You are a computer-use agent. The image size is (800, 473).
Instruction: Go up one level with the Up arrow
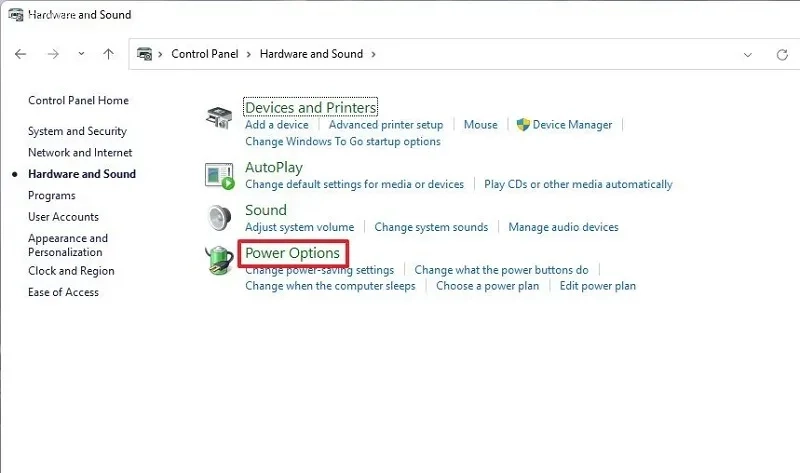coord(108,54)
